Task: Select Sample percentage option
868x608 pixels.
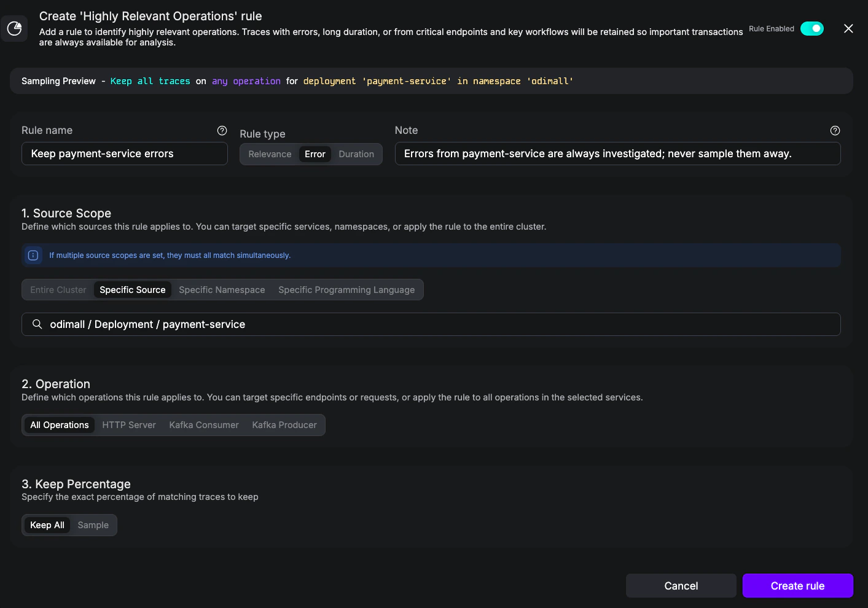Action: point(93,525)
